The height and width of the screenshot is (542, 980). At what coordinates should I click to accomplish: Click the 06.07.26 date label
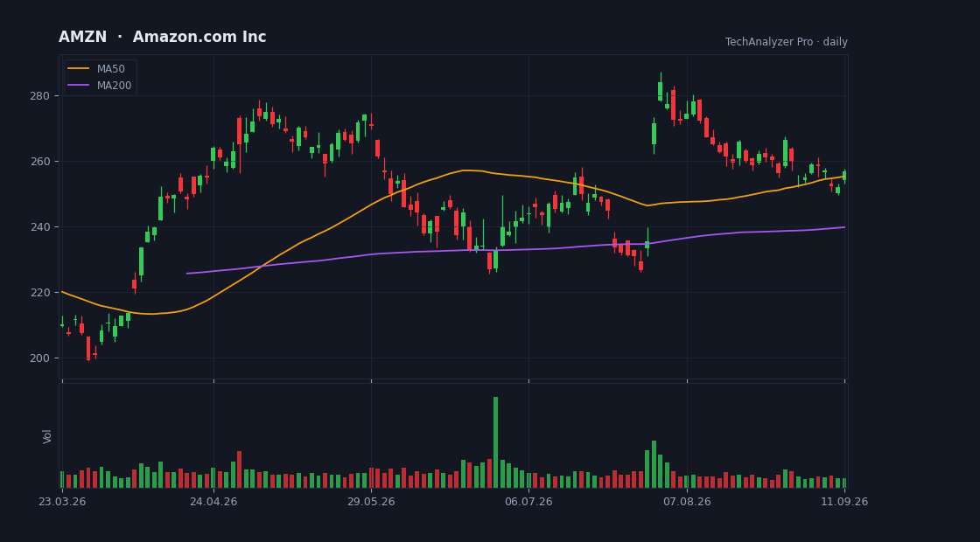tap(528, 502)
